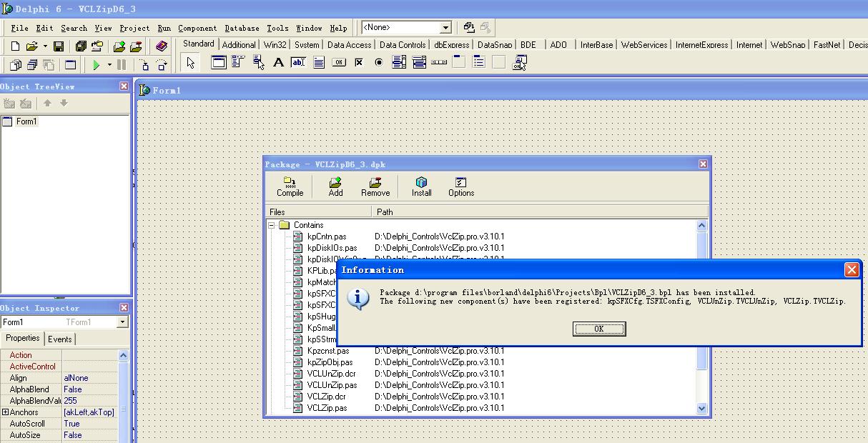This screenshot has width=868, height=443.
Task: Click the View Form toolbar icon
Action: [x=31, y=65]
